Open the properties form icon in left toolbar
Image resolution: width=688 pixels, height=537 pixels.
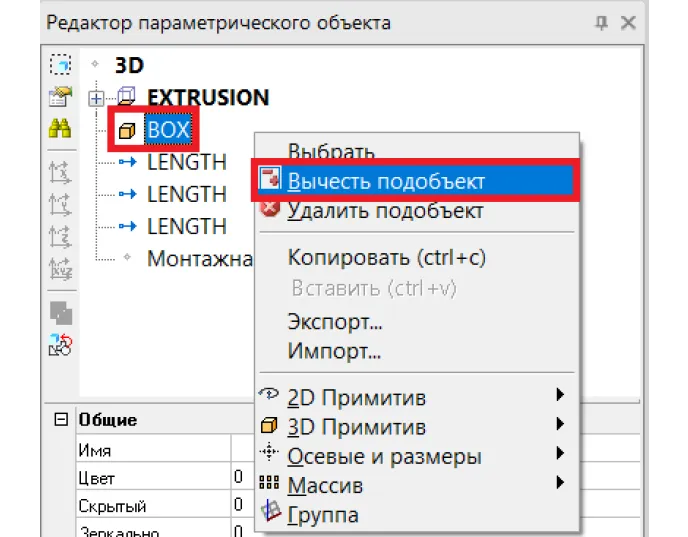click(x=60, y=97)
